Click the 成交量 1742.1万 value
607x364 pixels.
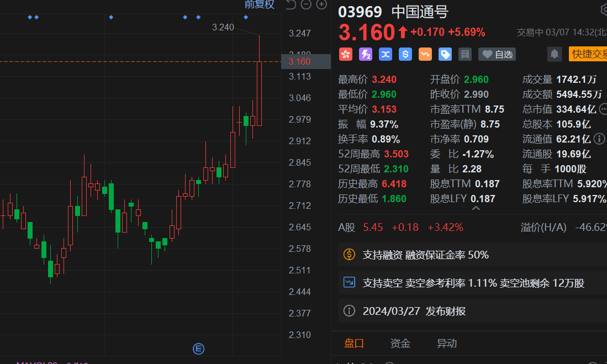577,80
